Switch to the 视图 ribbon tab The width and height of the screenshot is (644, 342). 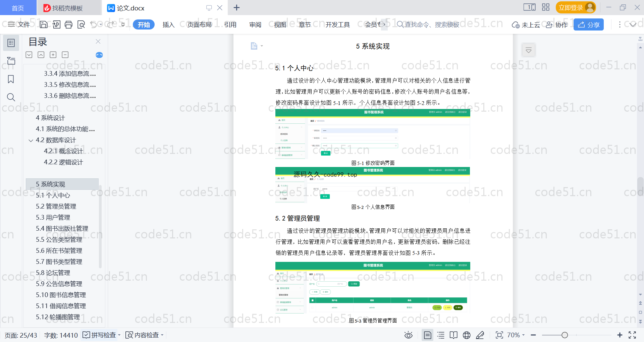[x=280, y=25]
